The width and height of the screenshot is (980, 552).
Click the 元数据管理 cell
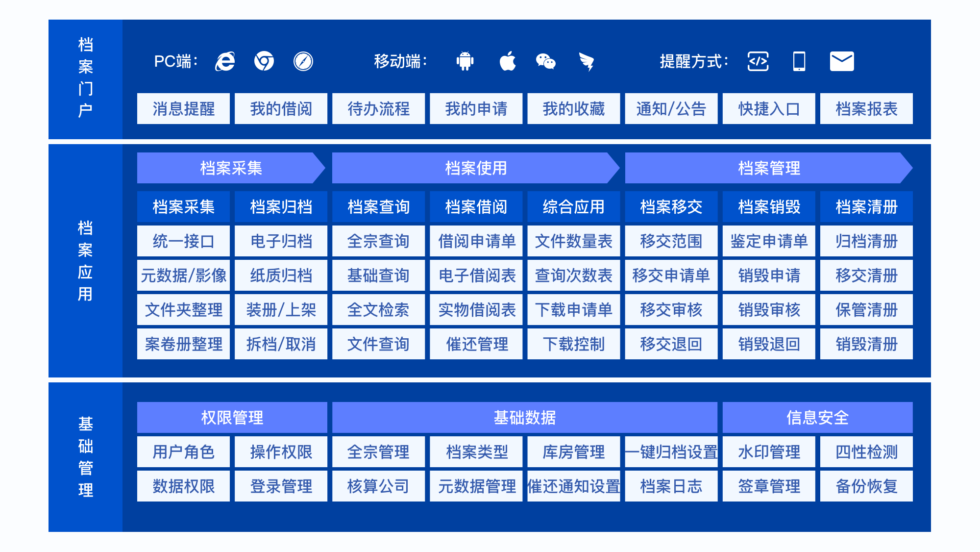coord(476,486)
